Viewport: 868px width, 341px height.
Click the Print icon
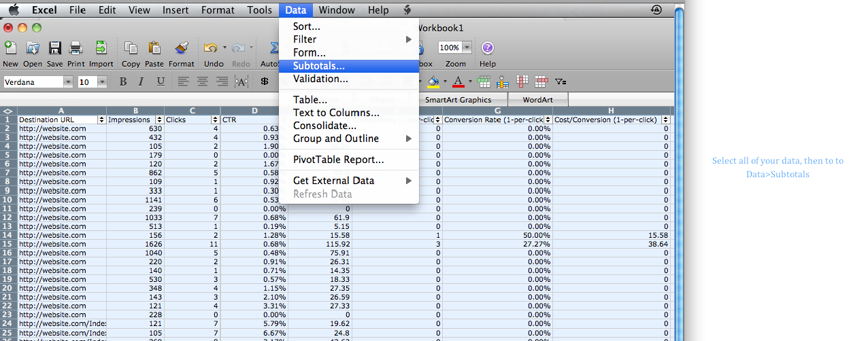[x=76, y=48]
